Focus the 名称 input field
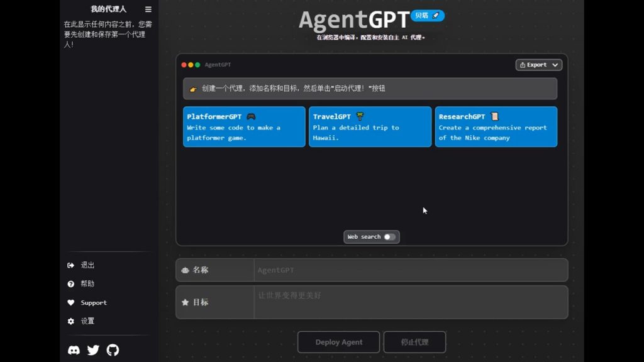 tap(411, 270)
